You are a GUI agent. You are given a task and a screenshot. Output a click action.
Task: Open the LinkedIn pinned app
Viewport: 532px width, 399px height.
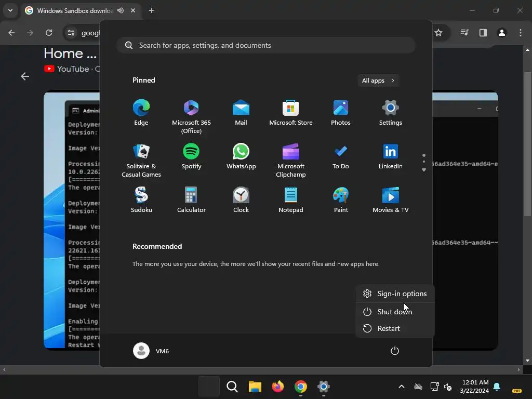(x=391, y=156)
